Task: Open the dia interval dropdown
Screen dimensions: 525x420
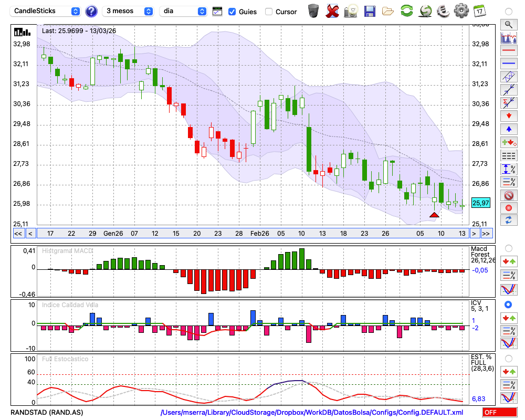Action: [x=183, y=11]
